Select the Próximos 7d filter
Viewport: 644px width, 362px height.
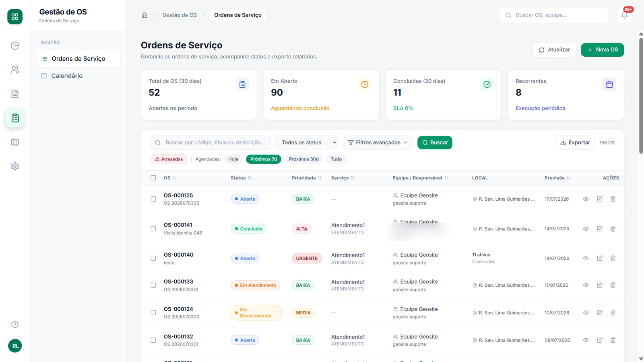264,159
